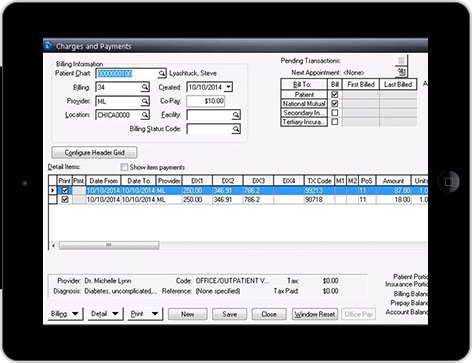Click the Bill To column header
This screenshot has width=472, height=363.
(x=304, y=84)
